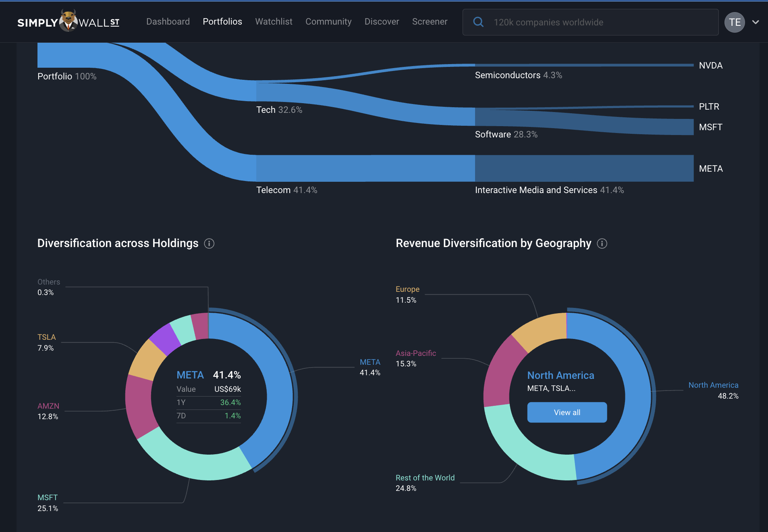
Task: Click the search magnifier icon
Action: click(x=478, y=22)
